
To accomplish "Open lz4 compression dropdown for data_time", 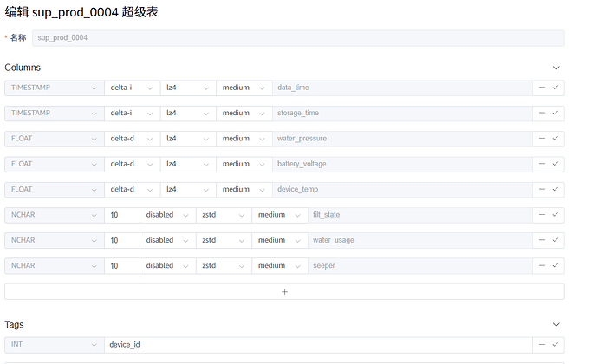I will coord(188,88).
